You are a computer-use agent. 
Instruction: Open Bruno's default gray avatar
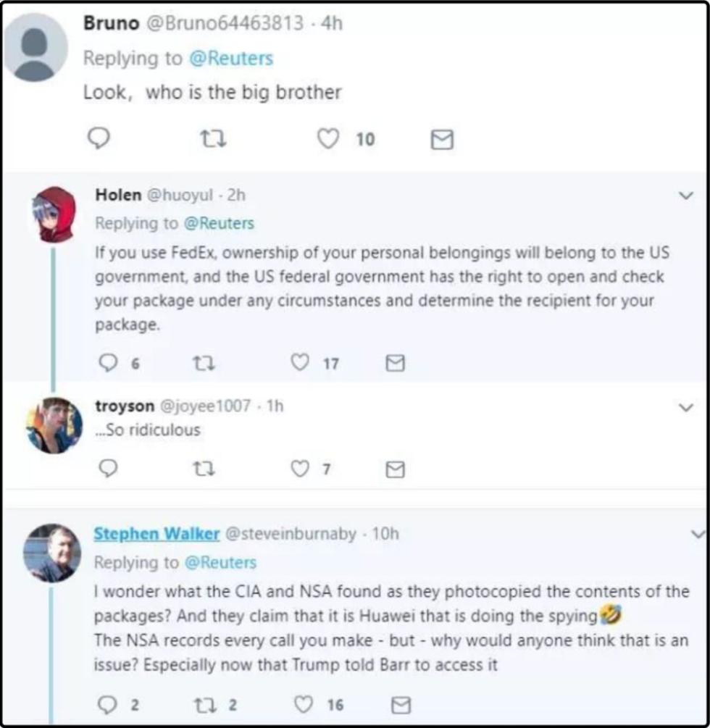coord(34,48)
